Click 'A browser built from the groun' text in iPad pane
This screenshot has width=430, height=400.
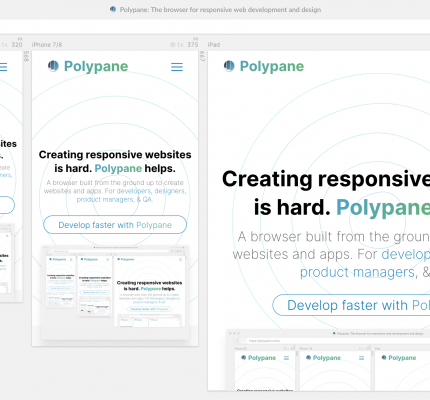click(334, 237)
